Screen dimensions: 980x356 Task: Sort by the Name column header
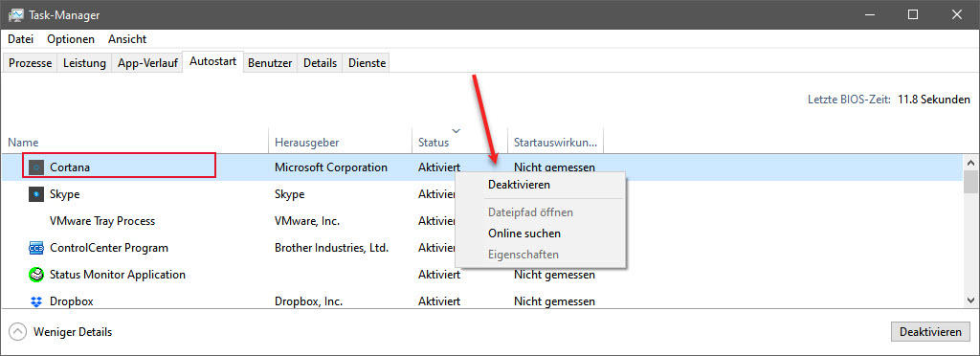(x=134, y=143)
